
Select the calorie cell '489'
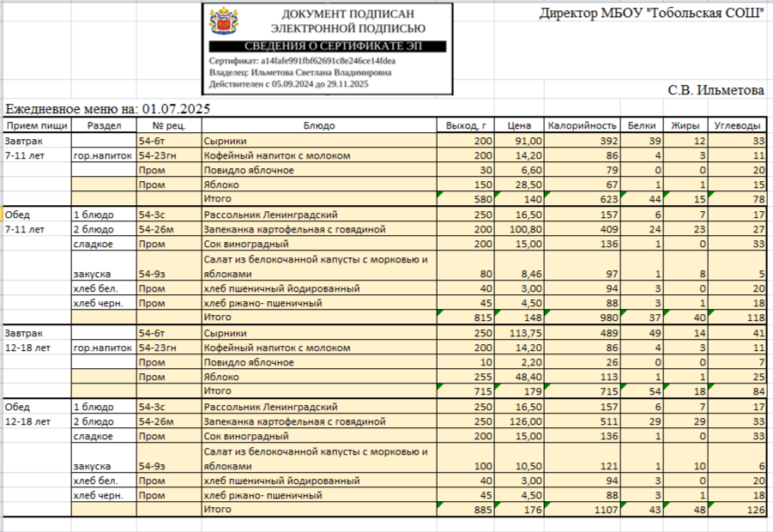583,333
